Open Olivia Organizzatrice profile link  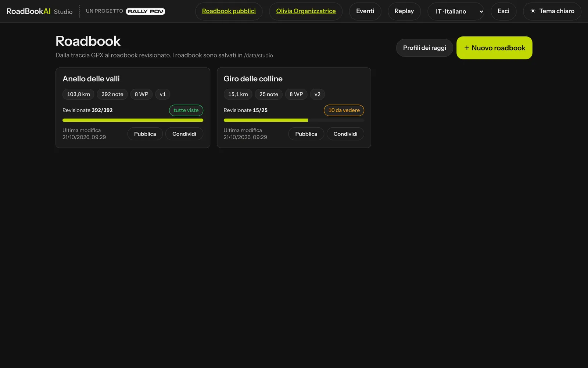coord(306,11)
